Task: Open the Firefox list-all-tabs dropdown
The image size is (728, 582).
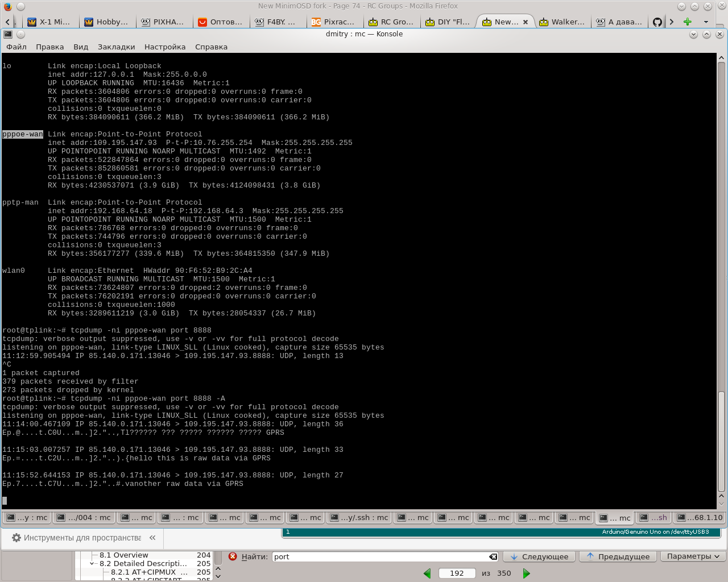Action: pos(706,22)
